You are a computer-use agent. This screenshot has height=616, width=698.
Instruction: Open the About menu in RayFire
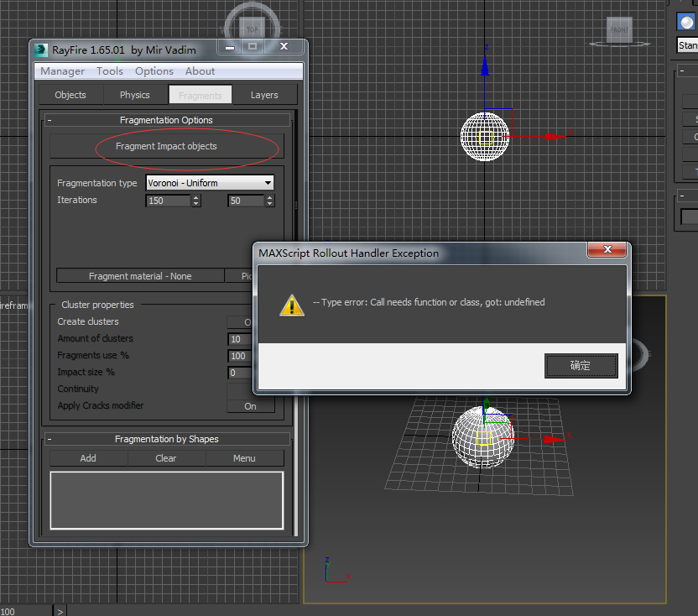[200, 71]
